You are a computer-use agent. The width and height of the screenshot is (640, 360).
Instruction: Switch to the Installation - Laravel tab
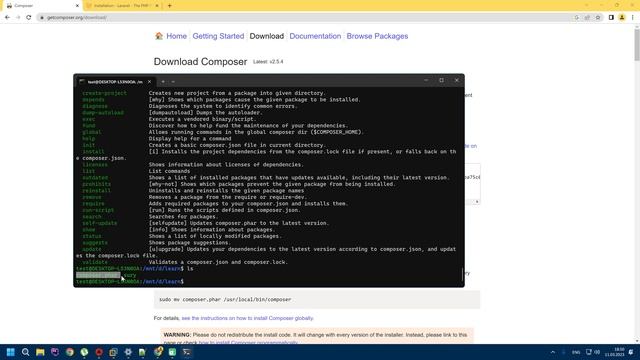point(122,6)
